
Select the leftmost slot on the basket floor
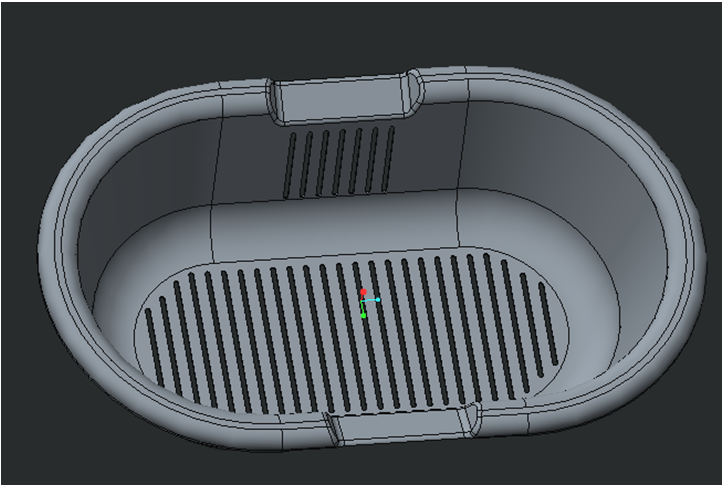[155, 348]
